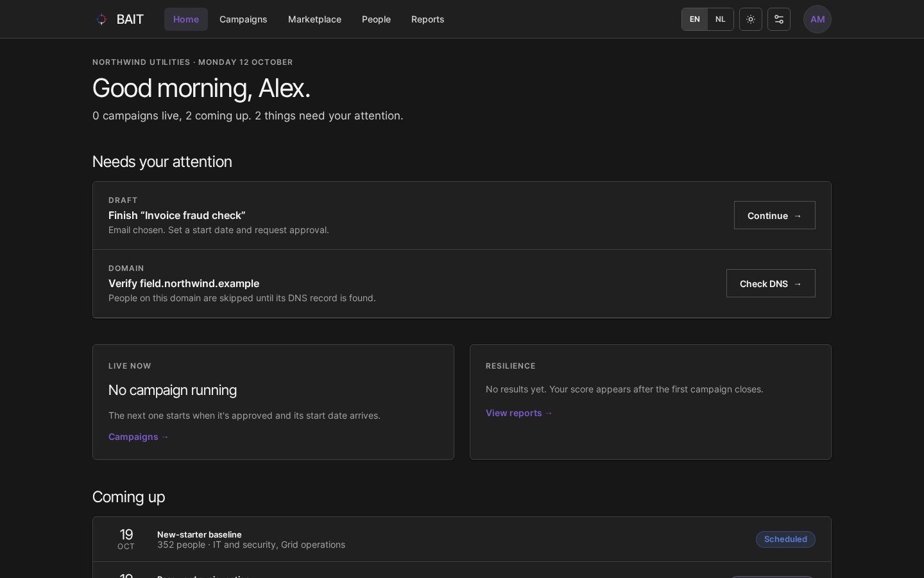
Task: Open the People tab
Action: (376, 19)
